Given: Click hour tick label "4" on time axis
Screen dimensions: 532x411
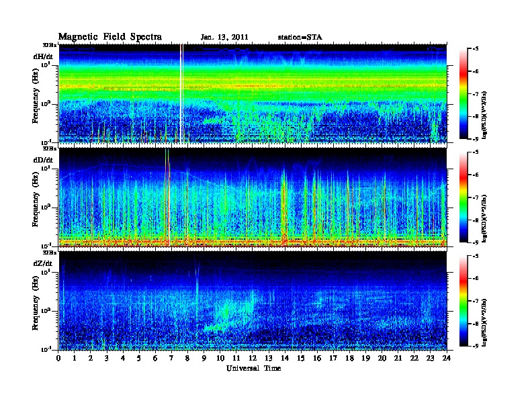Looking at the screenshot, I should point(123,359).
